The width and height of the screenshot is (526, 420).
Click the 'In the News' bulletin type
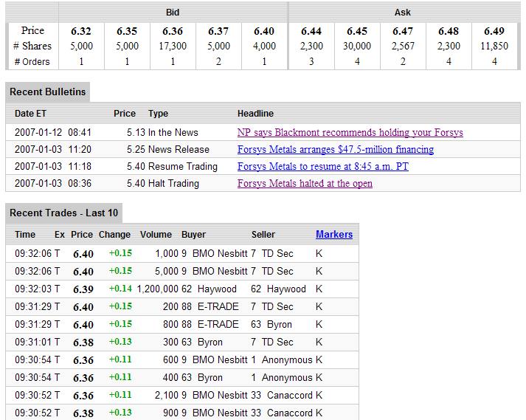pos(173,133)
